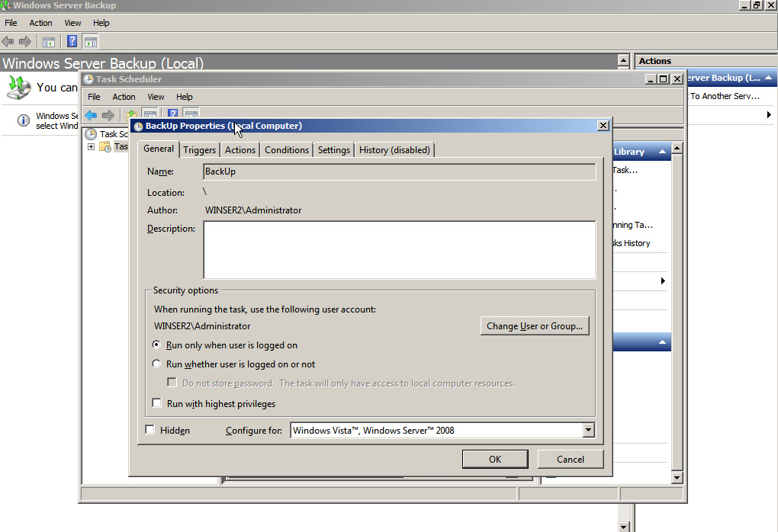Click scroll down arrow in Windows Server Backup pane
The width and height of the screenshot is (778, 532).
click(x=624, y=526)
